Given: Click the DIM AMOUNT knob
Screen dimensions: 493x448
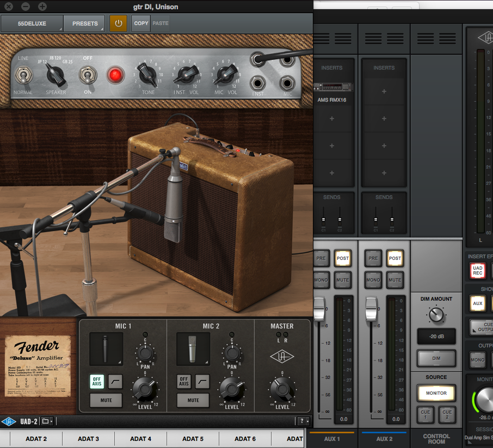Looking at the screenshot, I should click(436, 314).
